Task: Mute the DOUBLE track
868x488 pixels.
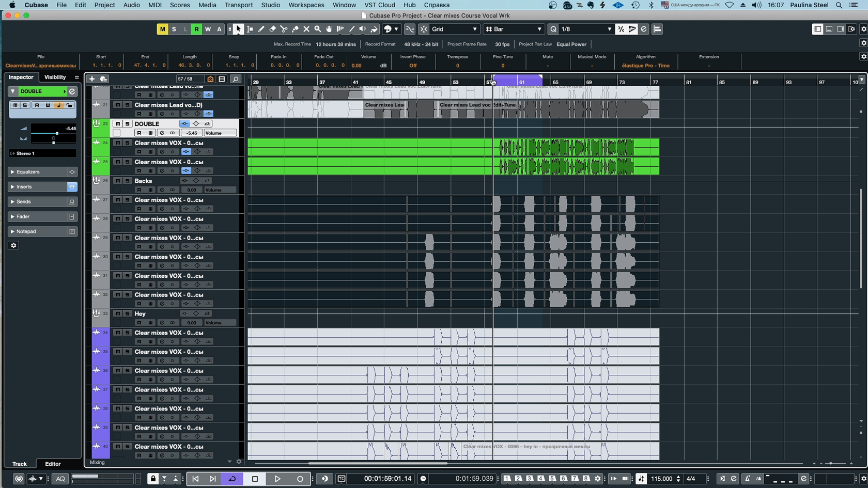Action: coord(118,124)
